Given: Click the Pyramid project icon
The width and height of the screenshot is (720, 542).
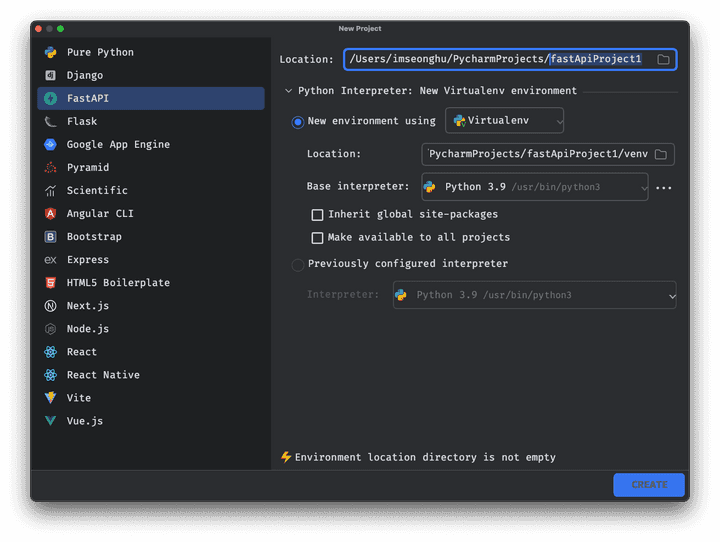Looking at the screenshot, I should click(x=51, y=168).
